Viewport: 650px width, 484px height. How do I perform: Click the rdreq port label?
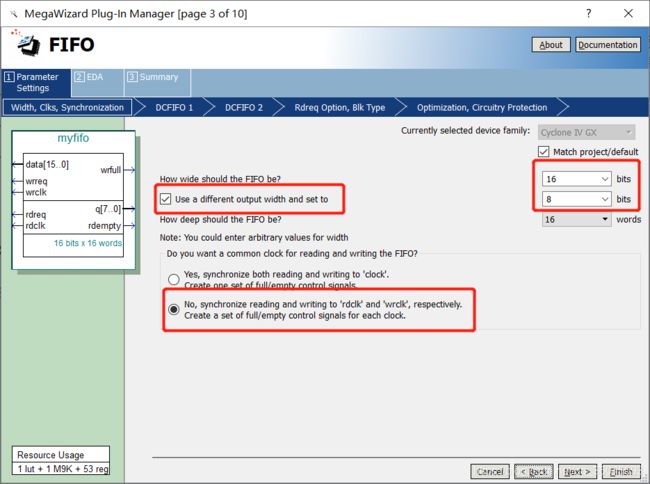(x=36, y=215)
